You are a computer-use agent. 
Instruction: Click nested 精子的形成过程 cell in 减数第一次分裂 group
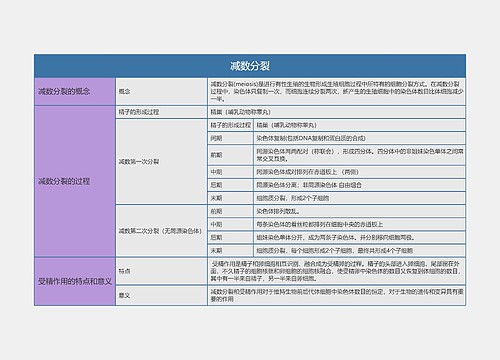coord(230,125)
